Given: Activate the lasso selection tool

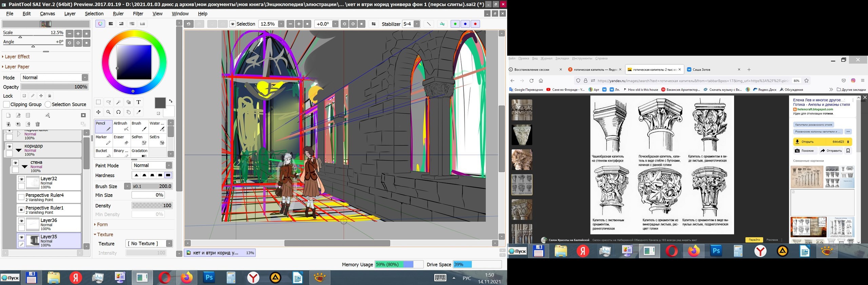Looking at the screenshot, I should click(108, 102).
